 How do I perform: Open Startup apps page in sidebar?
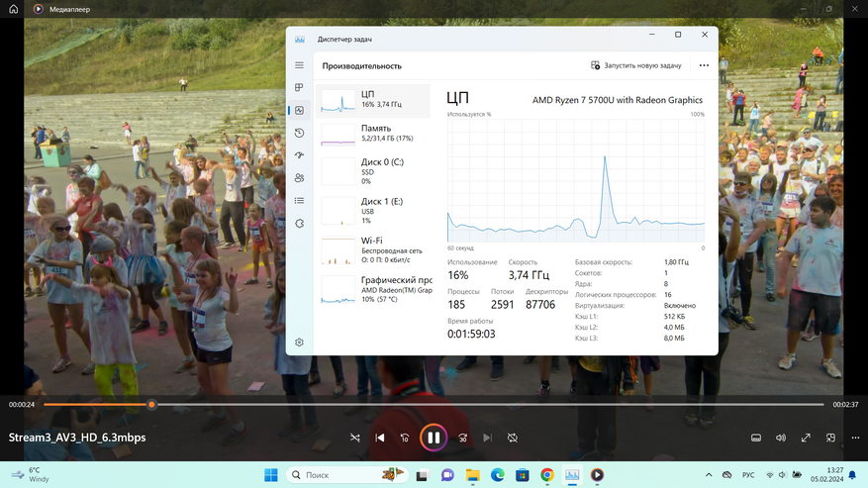click(x=299, y=155)
